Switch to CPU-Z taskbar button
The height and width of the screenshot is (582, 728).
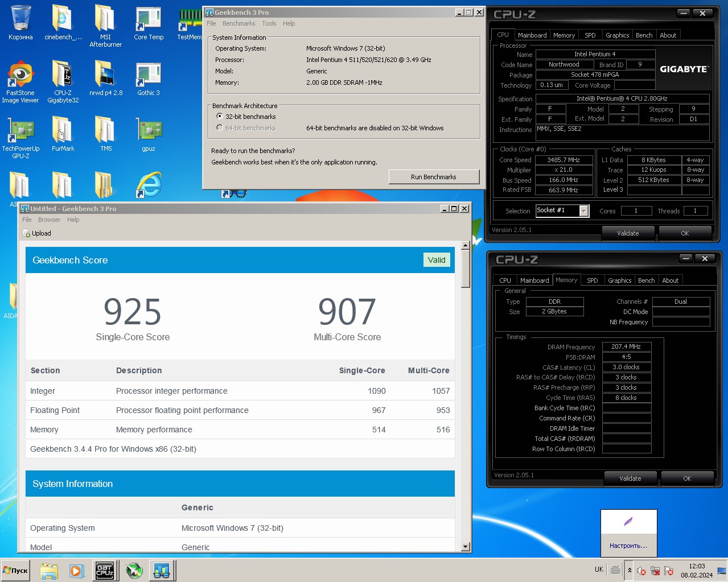coord(105,571)
